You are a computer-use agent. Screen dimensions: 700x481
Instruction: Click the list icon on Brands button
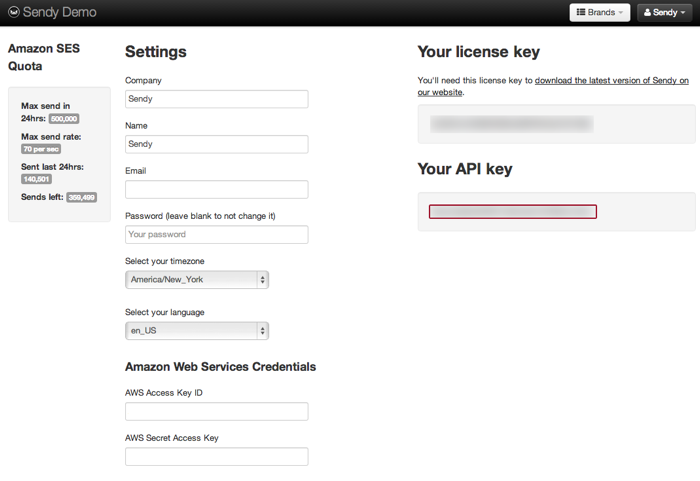(581, 13)
